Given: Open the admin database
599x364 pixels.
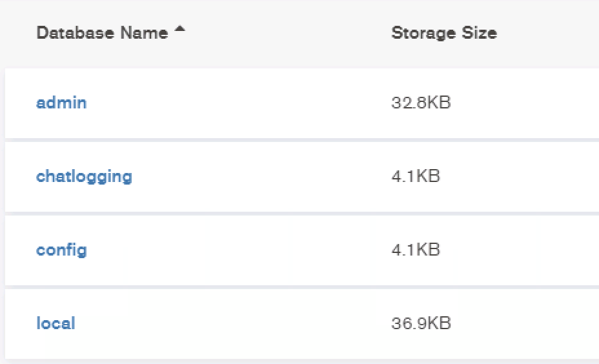Looking at the screenshot, I should 61,103.
